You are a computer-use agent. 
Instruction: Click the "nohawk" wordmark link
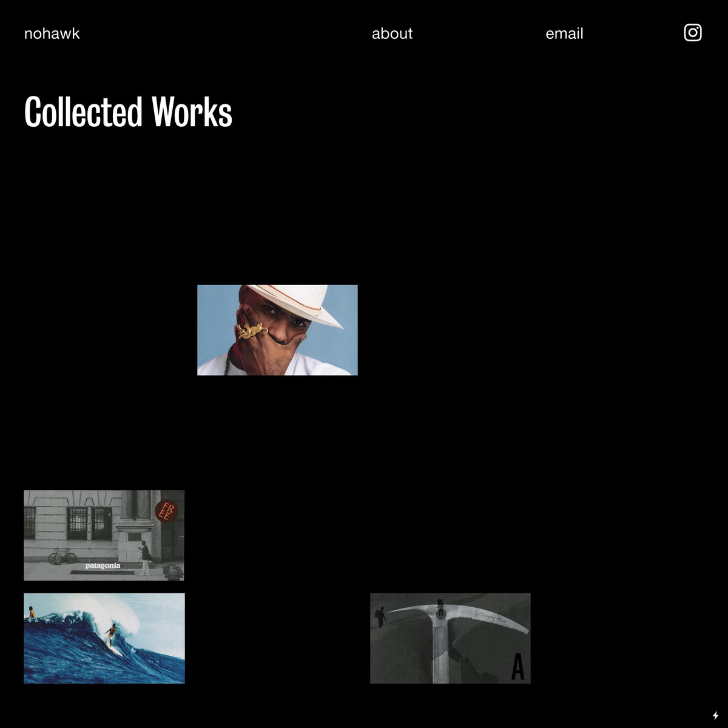pos(52,33)
